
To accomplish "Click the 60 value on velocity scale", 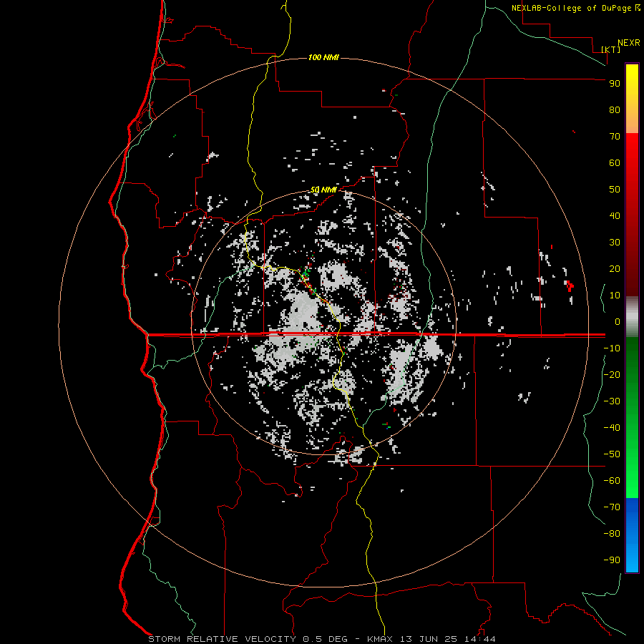I will 615,163.
